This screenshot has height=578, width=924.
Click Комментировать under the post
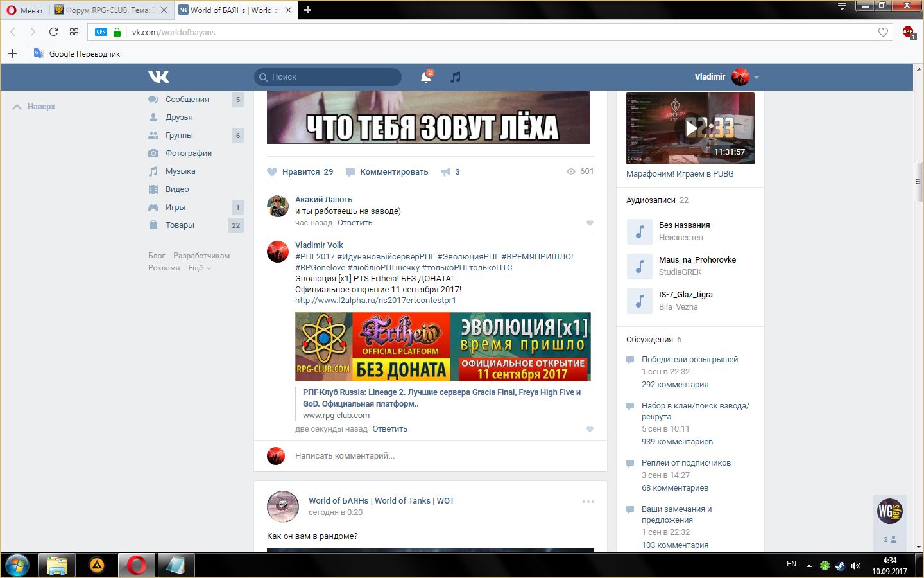coord(387,172)
